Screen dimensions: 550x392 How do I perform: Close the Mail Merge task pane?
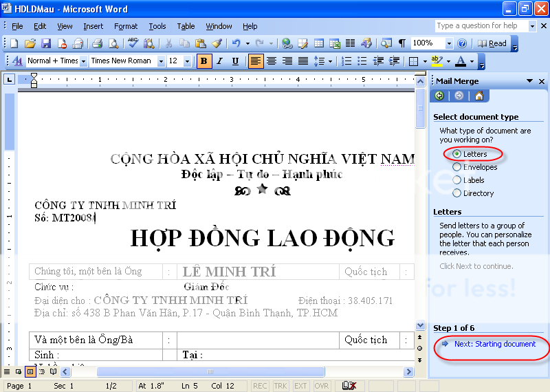click(542, 81)
